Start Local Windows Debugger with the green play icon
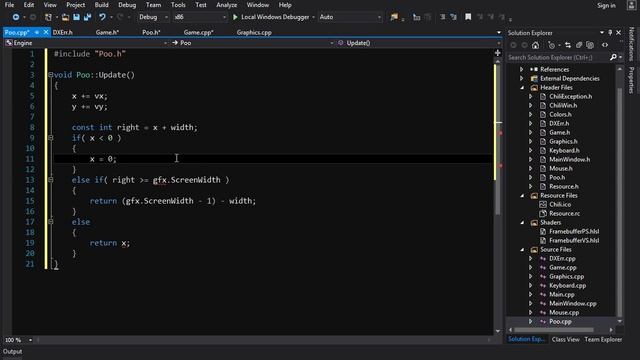This screenshot has width=640, height=360. point(235,17)
